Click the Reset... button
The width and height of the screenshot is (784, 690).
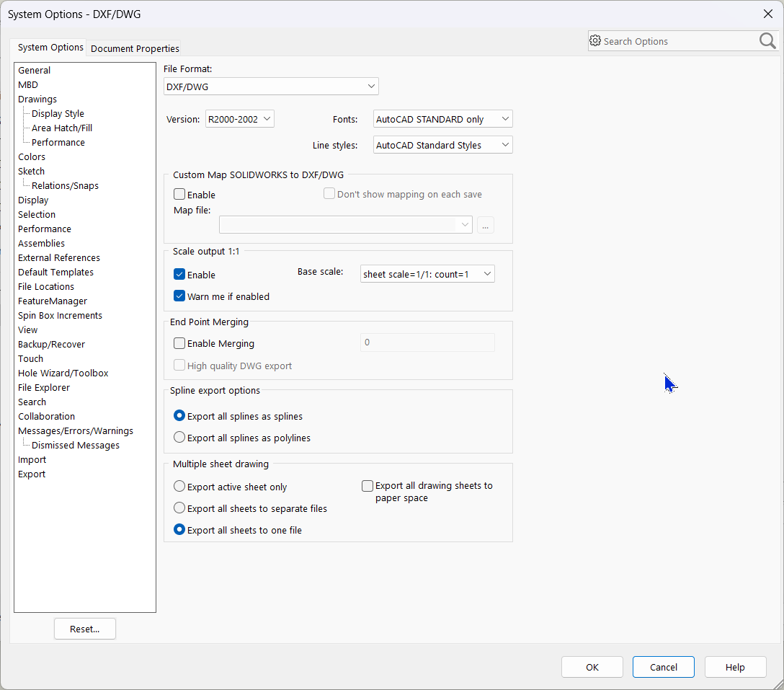[x=85, y=629]
